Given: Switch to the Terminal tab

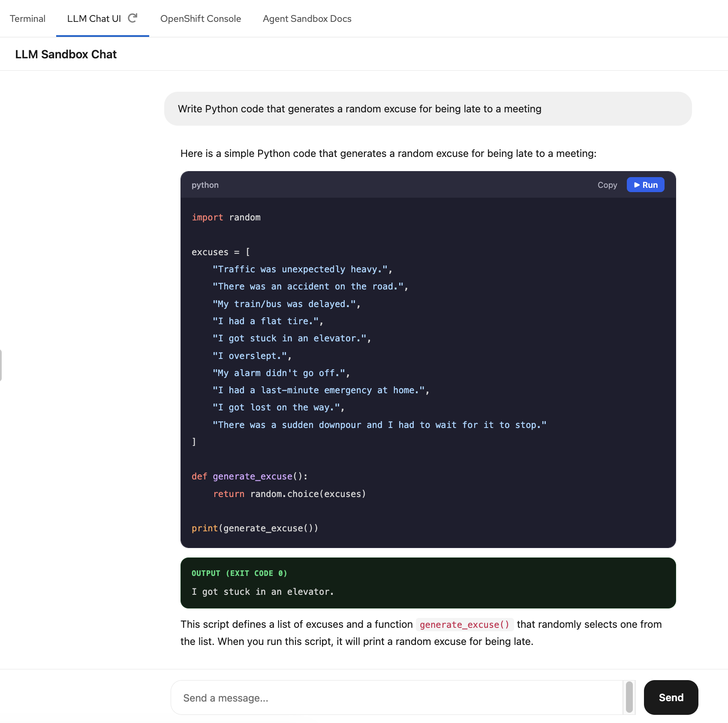Looking at the screenshot, I should pos(27,18).
